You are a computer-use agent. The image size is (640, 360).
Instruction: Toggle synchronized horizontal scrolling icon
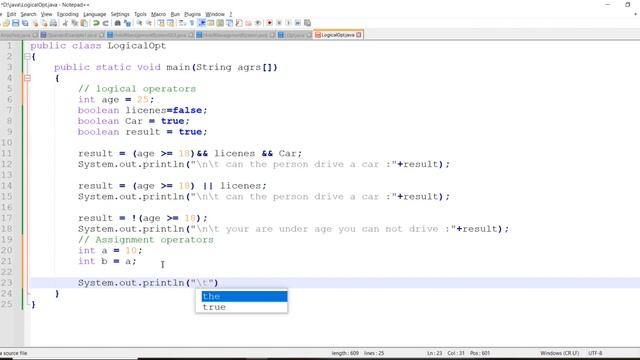(170, 23)
